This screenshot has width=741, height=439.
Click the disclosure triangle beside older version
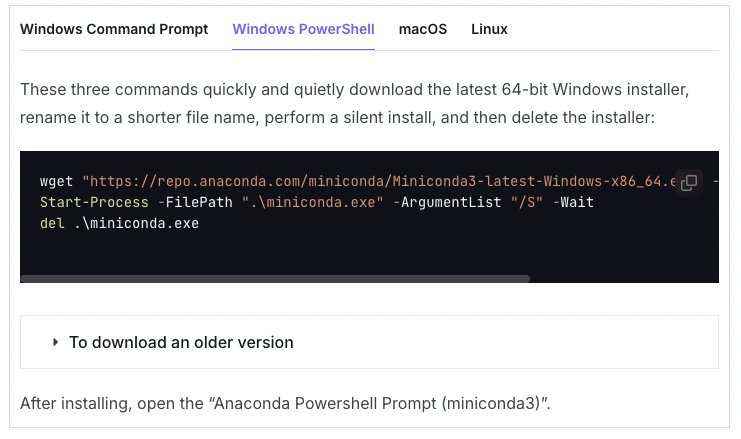[55, 342]
